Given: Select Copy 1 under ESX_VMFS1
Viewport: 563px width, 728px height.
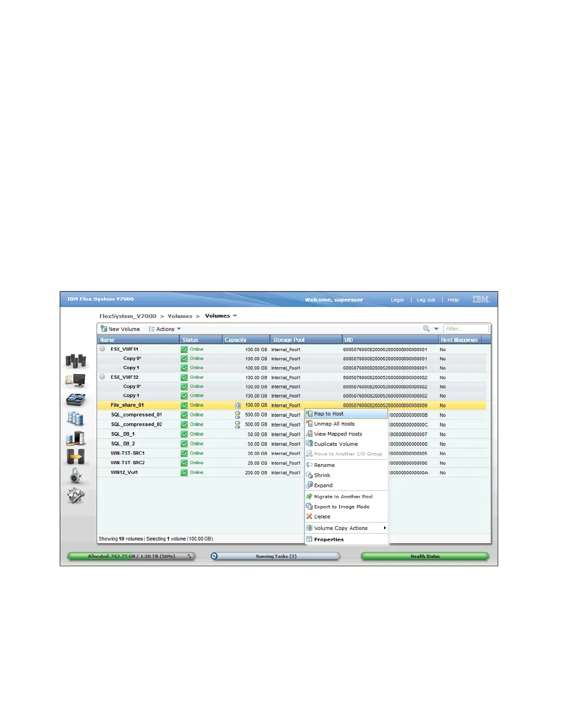Looking at the screenshot, I should point(131,368).
